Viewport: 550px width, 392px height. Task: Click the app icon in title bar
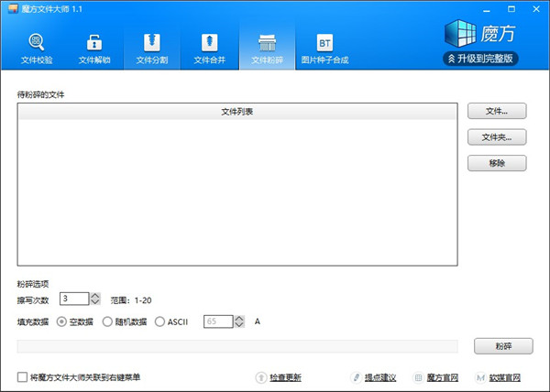[13, 9]
